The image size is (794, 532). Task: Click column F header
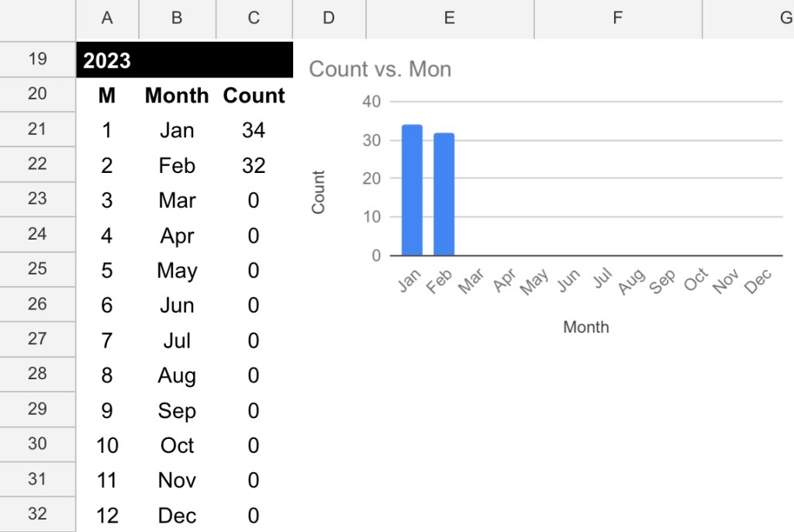pyautogui.click(x=617, y=19)
